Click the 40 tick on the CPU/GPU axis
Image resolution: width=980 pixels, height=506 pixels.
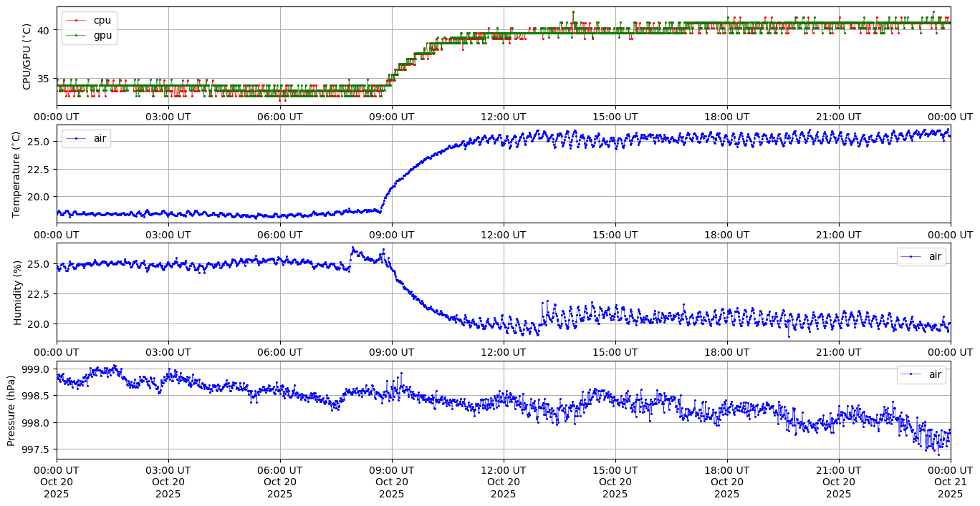[x=43, y=30]
